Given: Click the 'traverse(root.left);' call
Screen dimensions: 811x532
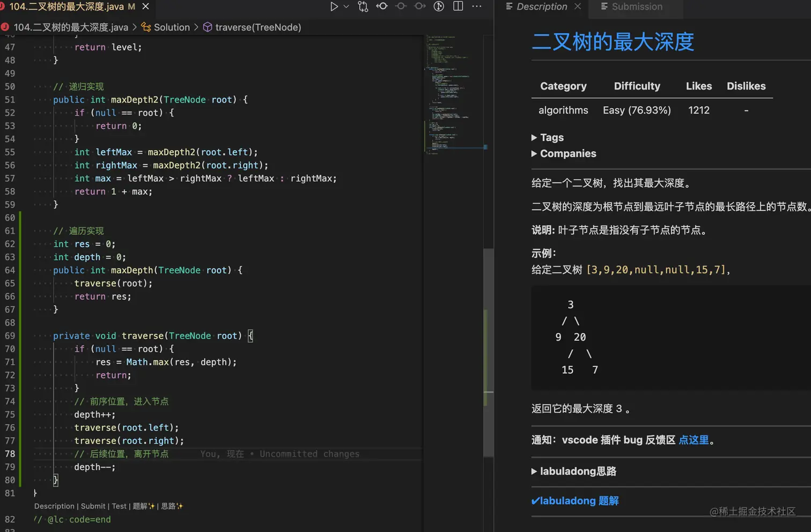Looking at the screenshot, I should (x=127, y=427).
